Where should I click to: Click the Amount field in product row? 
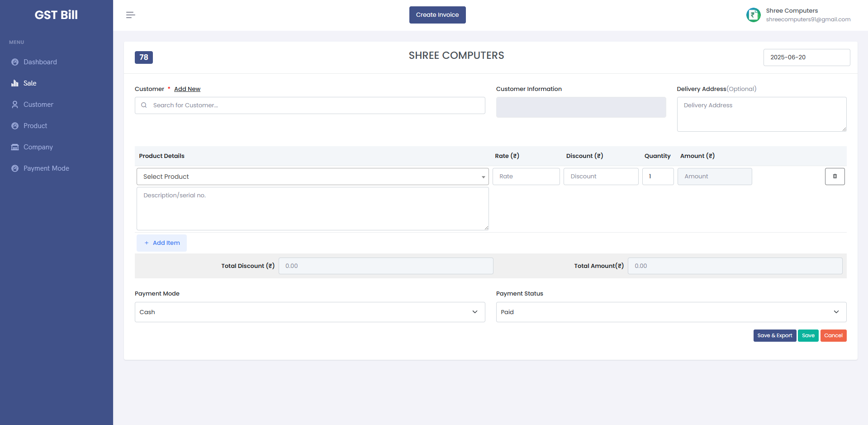click(x=715, y=177)
